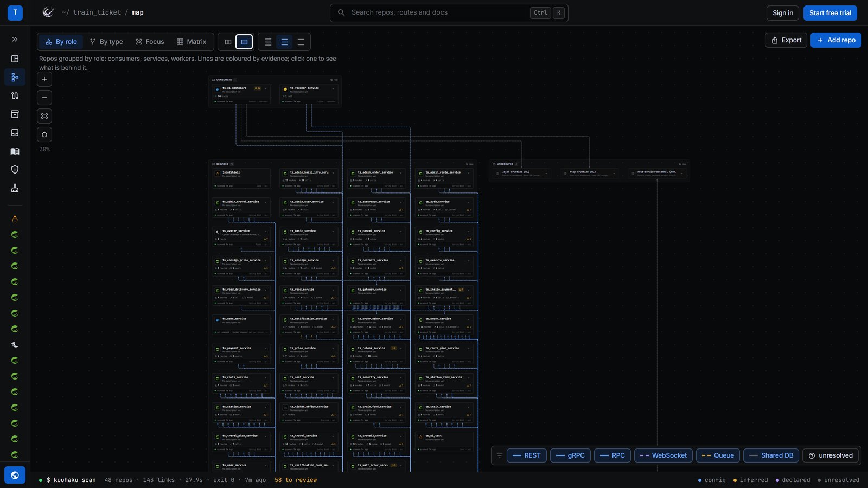
Task: Open the shield icon in sidebar
Action: coord(15,170)
